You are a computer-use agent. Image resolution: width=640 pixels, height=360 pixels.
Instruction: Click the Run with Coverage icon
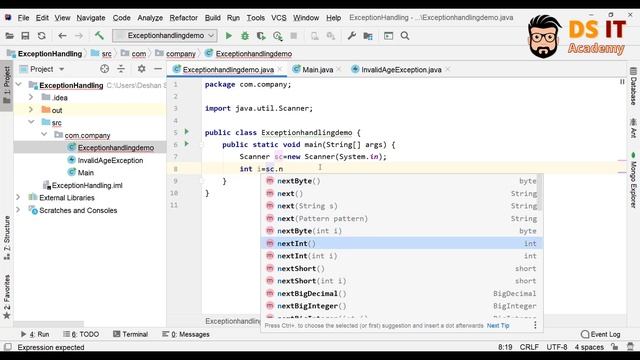click(x=261, y=36)
